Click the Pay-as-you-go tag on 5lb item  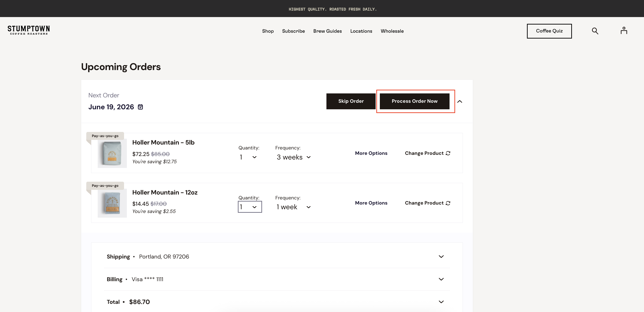[105, 136]
